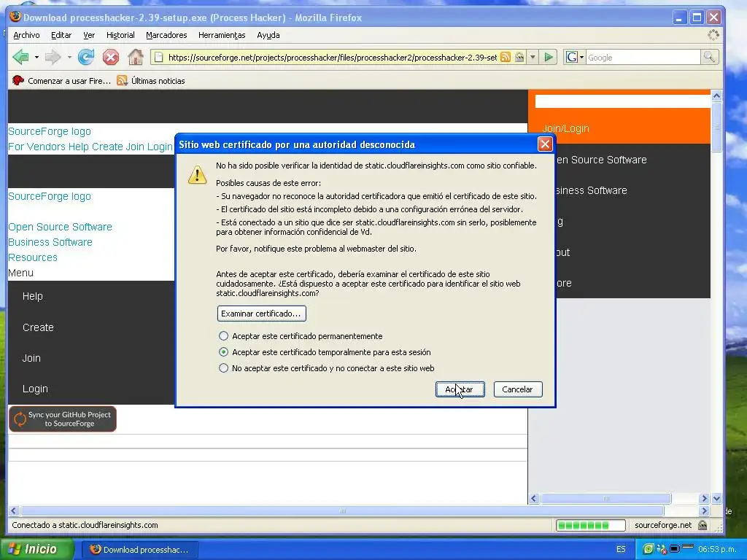Viewport: 747px width, 560px height.
Task: Open search engine selector dropdown arrow
Action: pos(581,58)
